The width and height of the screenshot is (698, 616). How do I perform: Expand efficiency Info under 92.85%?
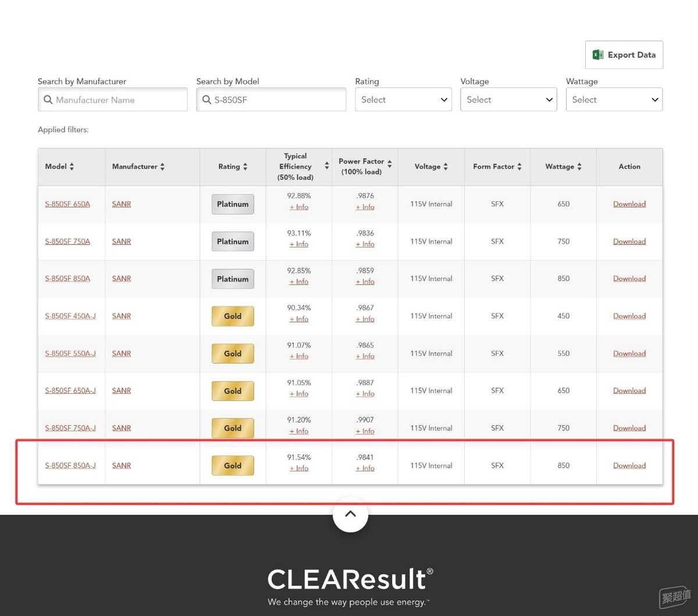[299, 282]
